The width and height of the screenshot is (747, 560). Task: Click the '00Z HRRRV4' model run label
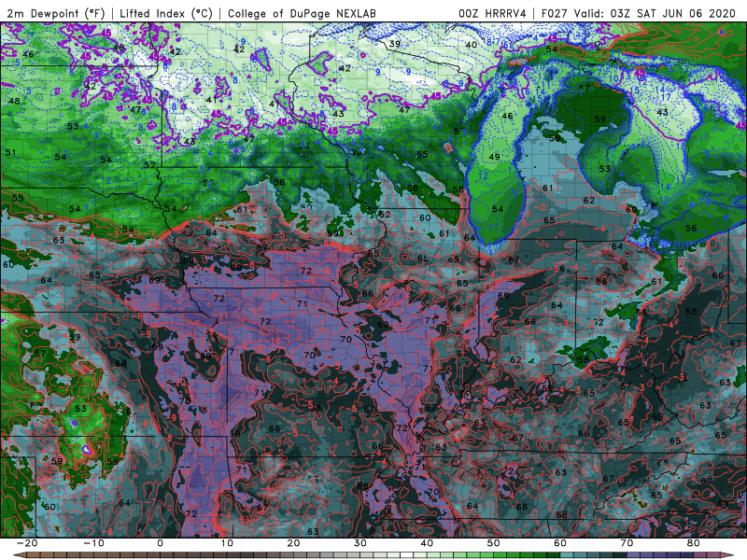492,14
